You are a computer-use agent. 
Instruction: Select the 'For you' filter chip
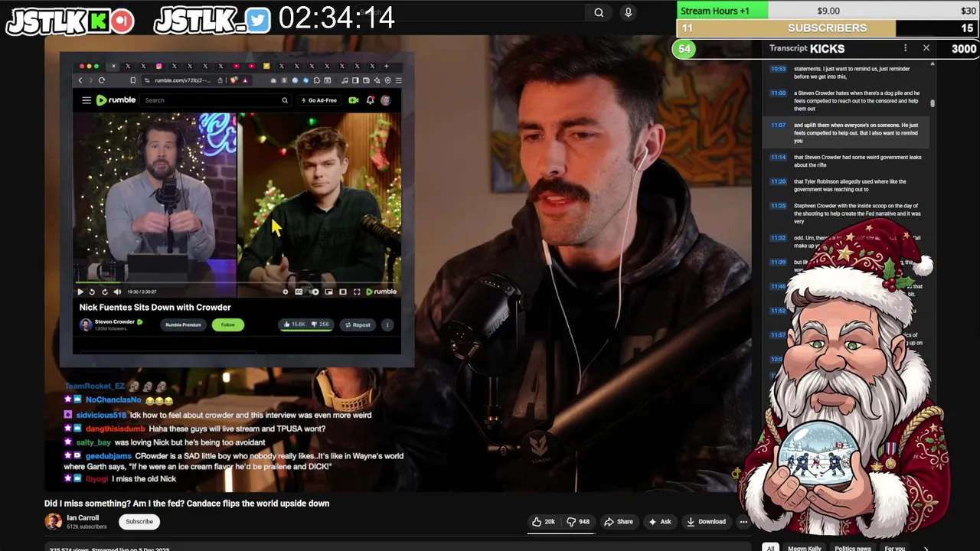894,548
